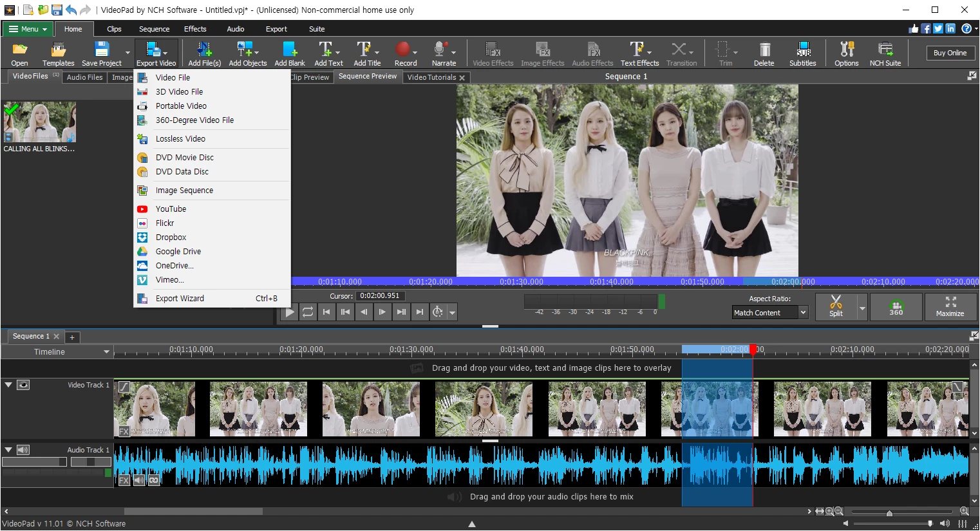Open the Effects ribbon tab
This screenshot has width=980, height=531.
point(194,29)
